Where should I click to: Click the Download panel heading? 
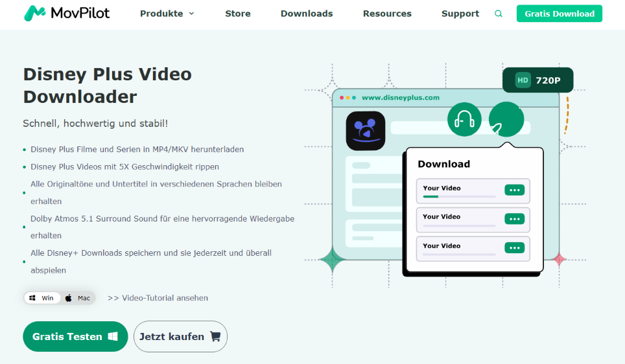tap(443, 164)
